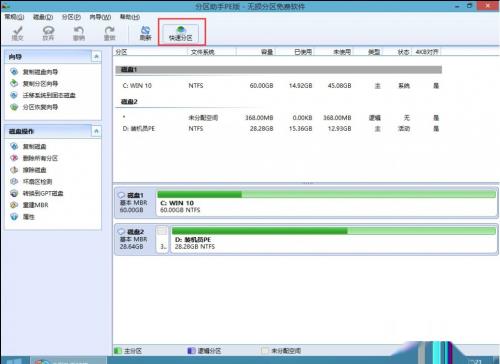Select 重建MBR operation
Viewport: 500px width, 364px height.
(x=30, y=205)
